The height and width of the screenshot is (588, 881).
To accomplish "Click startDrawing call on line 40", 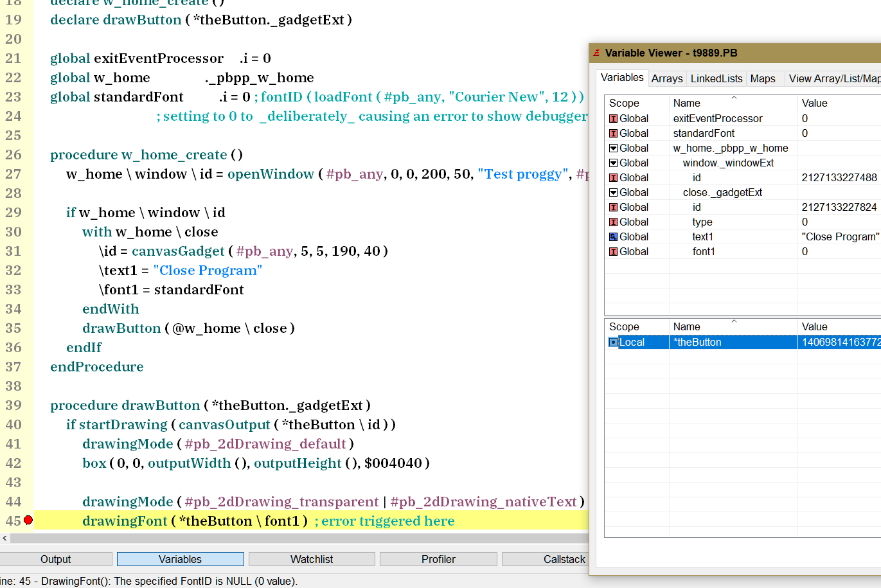I will coord(123,424).
